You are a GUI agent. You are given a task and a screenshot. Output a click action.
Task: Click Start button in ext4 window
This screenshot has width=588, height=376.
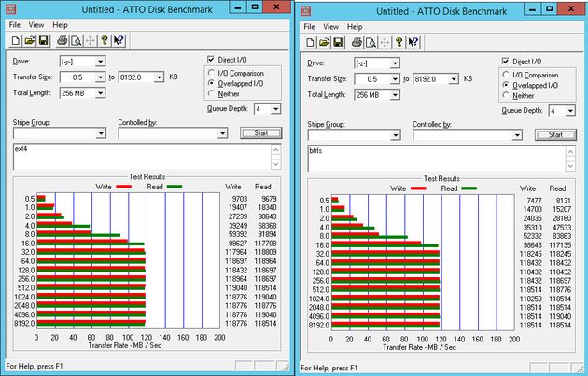pos(261,133)
